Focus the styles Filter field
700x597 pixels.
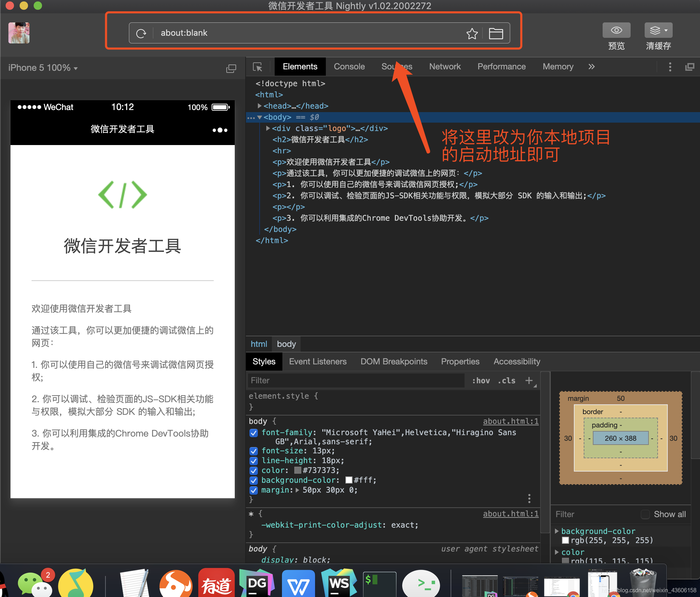356,380
